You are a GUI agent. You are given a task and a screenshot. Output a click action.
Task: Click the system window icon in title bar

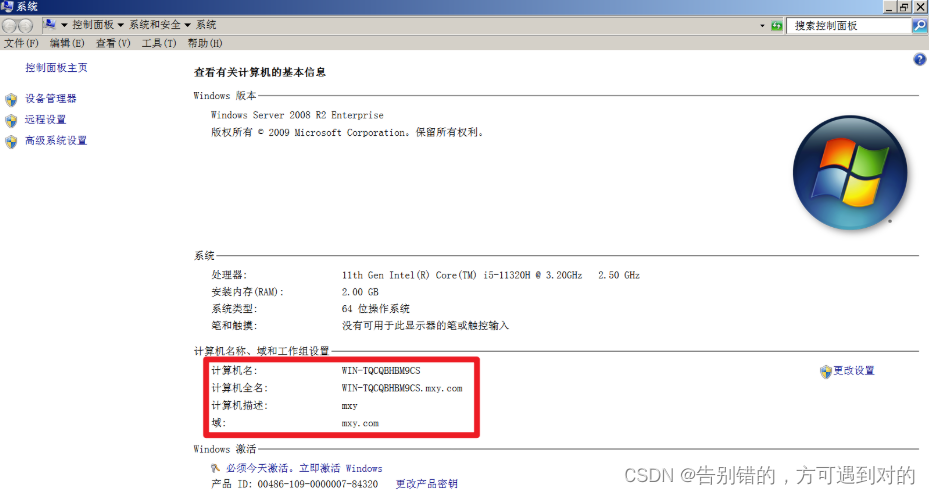7,7
